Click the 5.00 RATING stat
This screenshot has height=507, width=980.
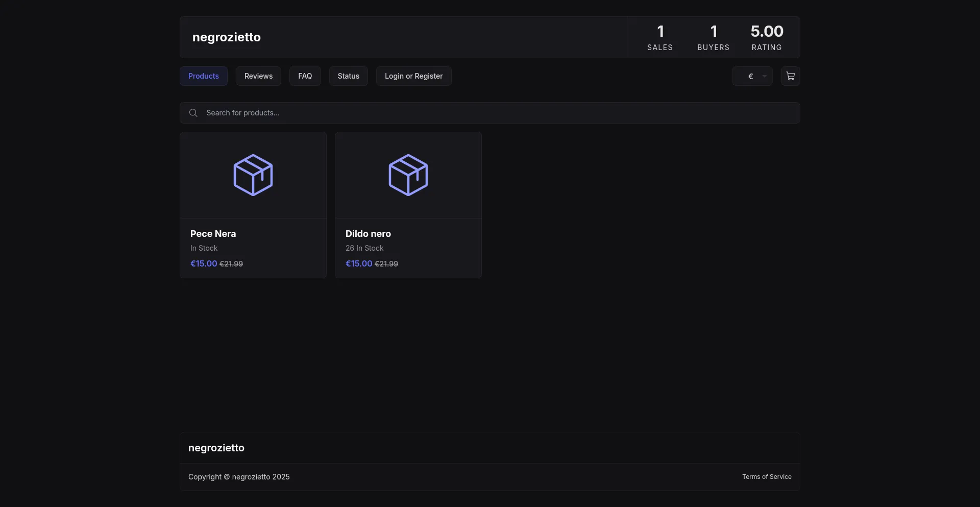pos(767,38)
